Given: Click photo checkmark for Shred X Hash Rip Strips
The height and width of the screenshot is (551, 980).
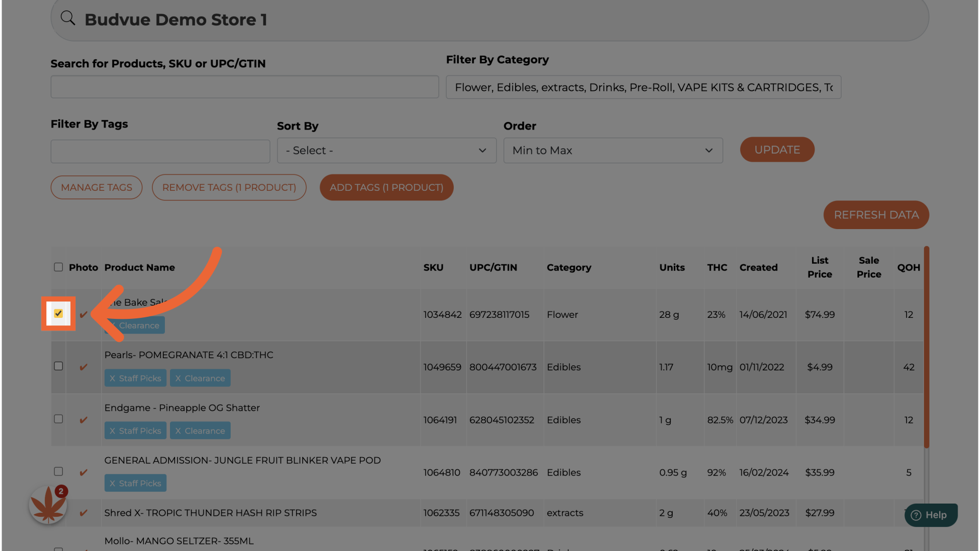Looking at the screenshot, I should tap(83, 513).
